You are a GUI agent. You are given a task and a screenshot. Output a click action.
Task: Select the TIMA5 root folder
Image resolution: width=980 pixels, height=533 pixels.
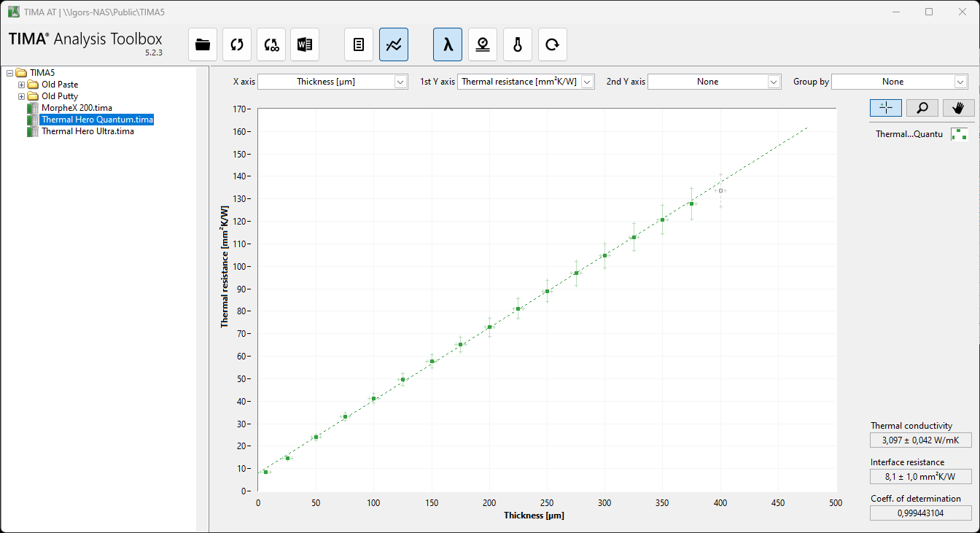42,73
